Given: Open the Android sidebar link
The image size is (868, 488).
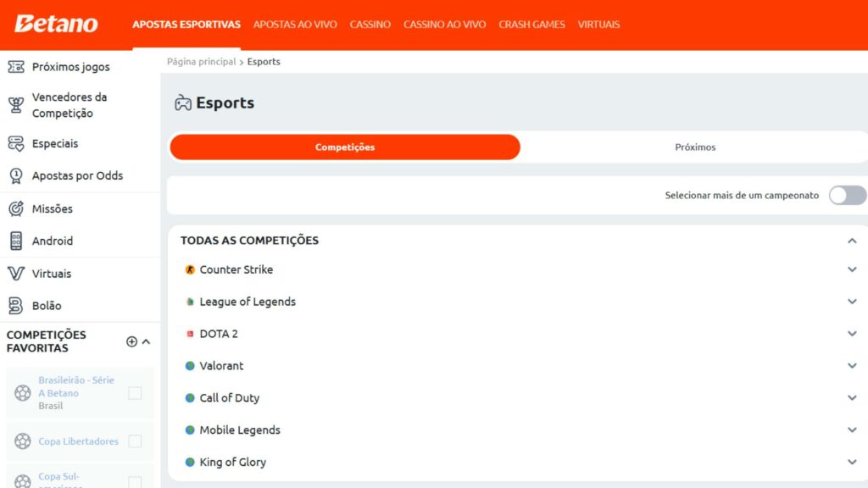Looking at the screenshot, I should [x=52, y=241].
